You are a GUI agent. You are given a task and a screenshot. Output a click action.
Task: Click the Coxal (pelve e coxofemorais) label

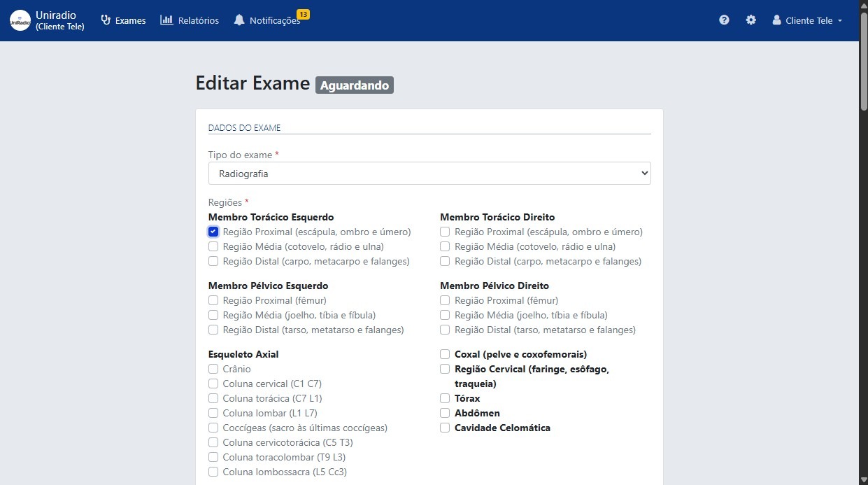tap(520, 354)
